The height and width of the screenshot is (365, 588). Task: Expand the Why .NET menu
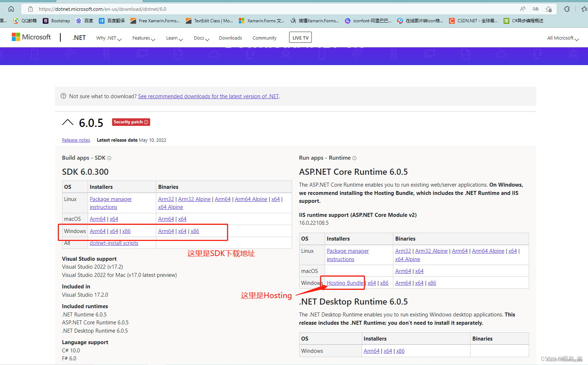coord(109,38)
